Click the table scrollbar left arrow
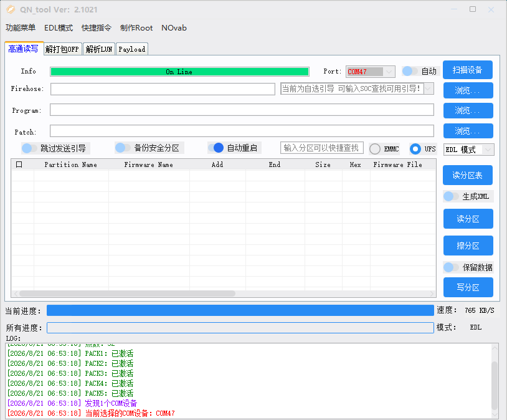Image resolution: width=507 pixels, height=420 pixels. [x=16, y=294]
